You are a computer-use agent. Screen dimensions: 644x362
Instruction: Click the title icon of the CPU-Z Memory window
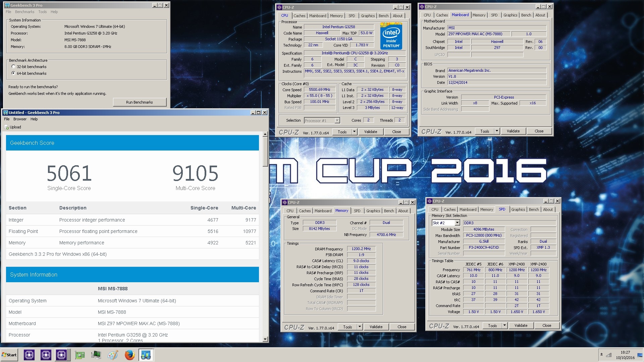285,202
